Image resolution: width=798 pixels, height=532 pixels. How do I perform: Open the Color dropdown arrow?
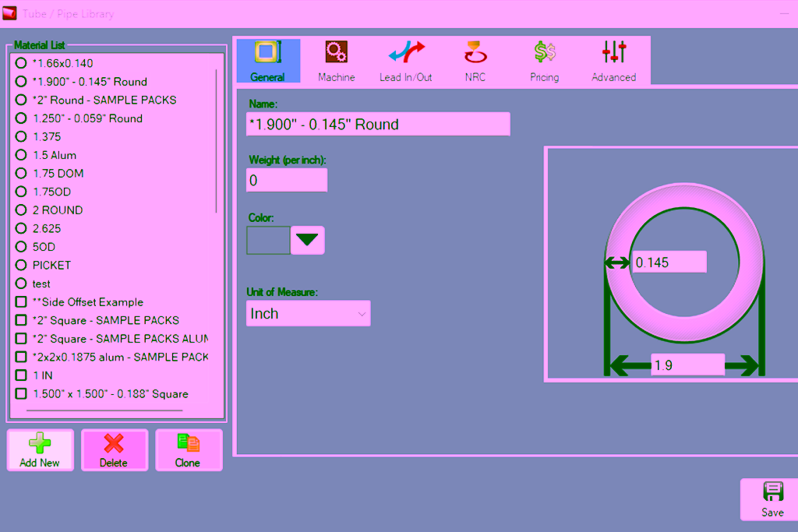coord(307,240)
